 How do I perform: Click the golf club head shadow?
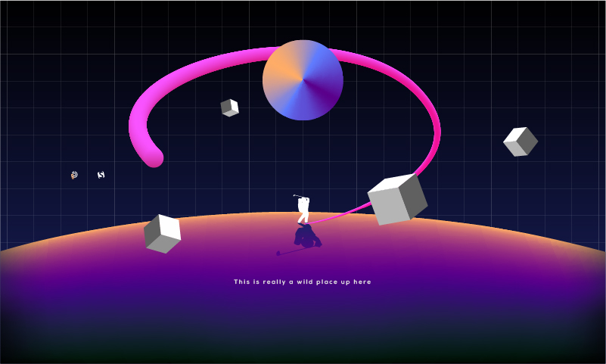click(279, 253)
